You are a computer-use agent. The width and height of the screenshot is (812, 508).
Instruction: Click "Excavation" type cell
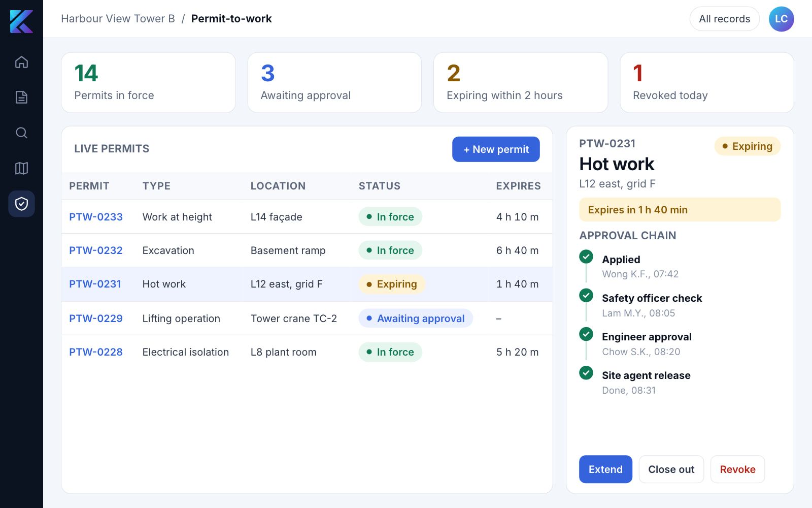(168, 250)
